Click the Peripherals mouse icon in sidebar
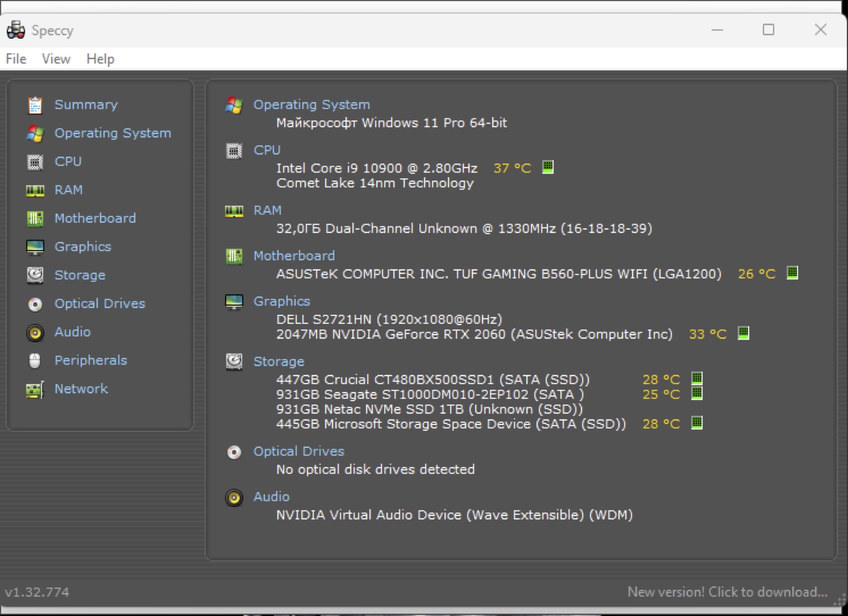The image size is (848, 616). click(35, 361)
